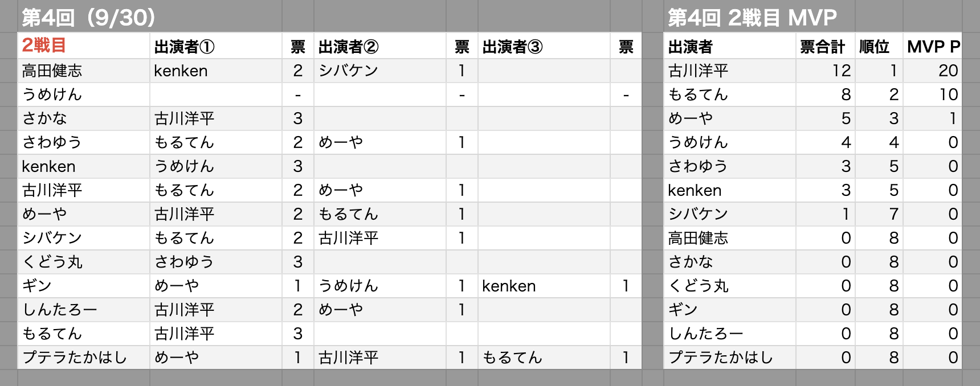Select the 出演者 header in MVP table
The image size is (980, 386).
coord(690,47)
